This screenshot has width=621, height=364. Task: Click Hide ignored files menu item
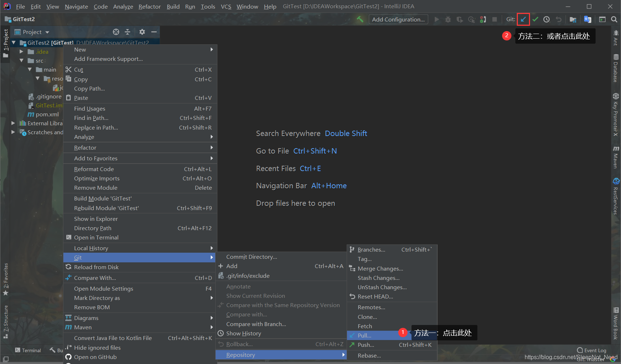pyautogui.click(x=140, y=348)
